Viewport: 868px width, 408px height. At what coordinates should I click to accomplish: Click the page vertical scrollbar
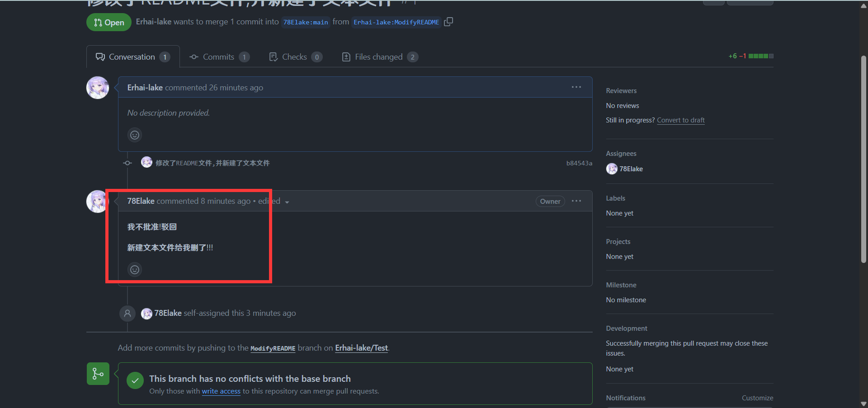click(x=863, y=158)
